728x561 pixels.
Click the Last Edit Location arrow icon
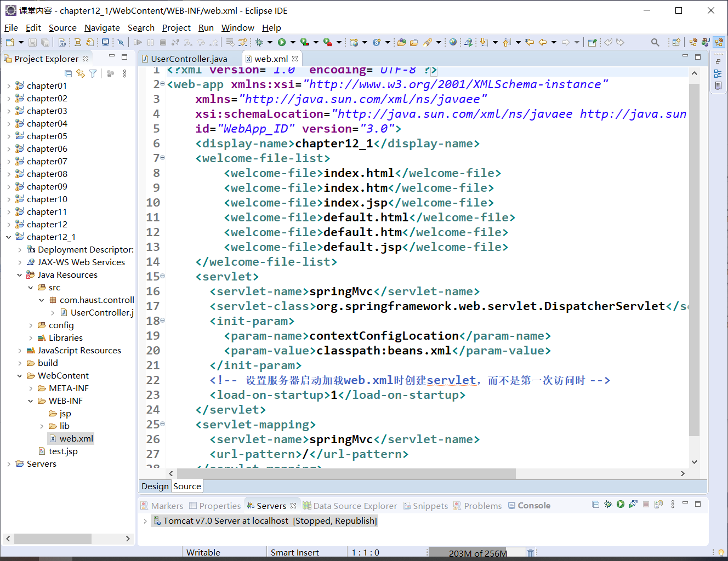[x=530, y=42]
